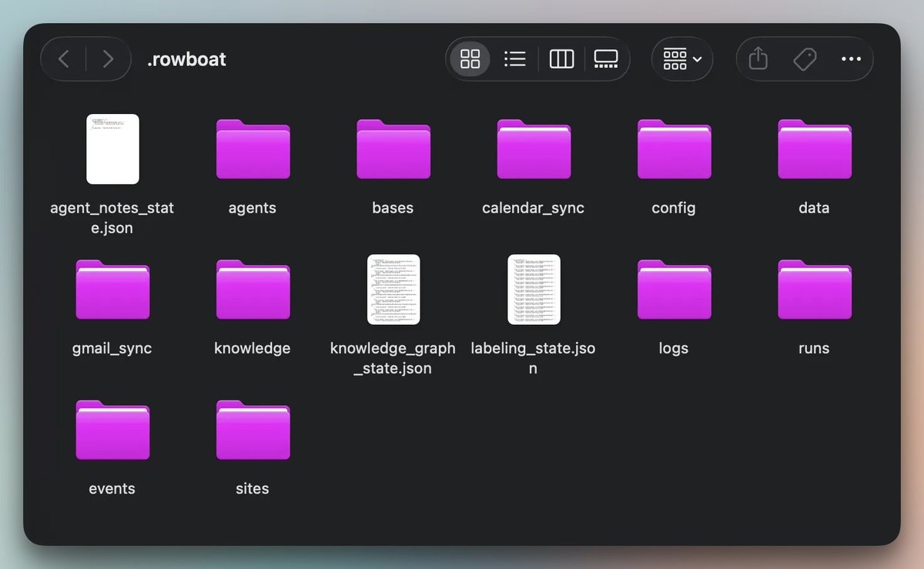Click the 'runs' folder name label
The image size is (924, 569).
coord(814,348)
